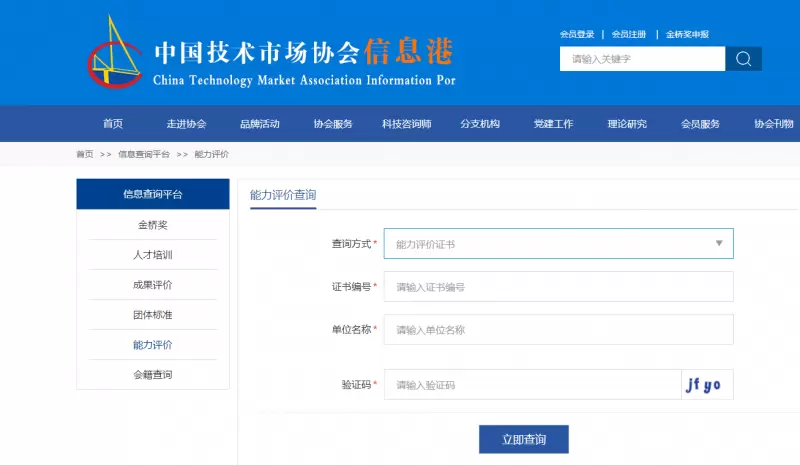The width and height of the screenshot is (800, 465).
Task: Open the 党建工作 navigation item
Action: click(553, 124)
